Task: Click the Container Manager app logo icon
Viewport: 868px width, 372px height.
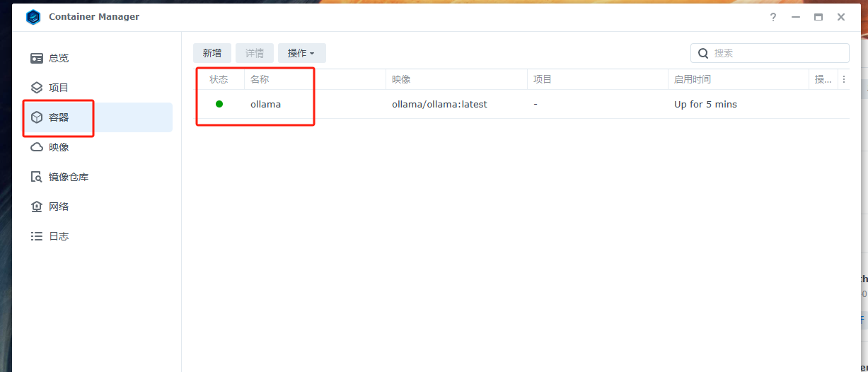Action: [33, 17]
